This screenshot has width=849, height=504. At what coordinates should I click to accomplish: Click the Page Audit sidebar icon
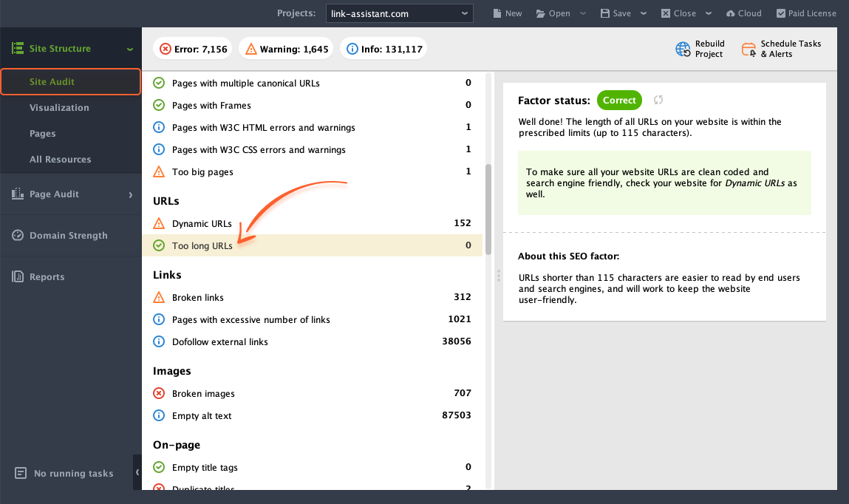18,194
